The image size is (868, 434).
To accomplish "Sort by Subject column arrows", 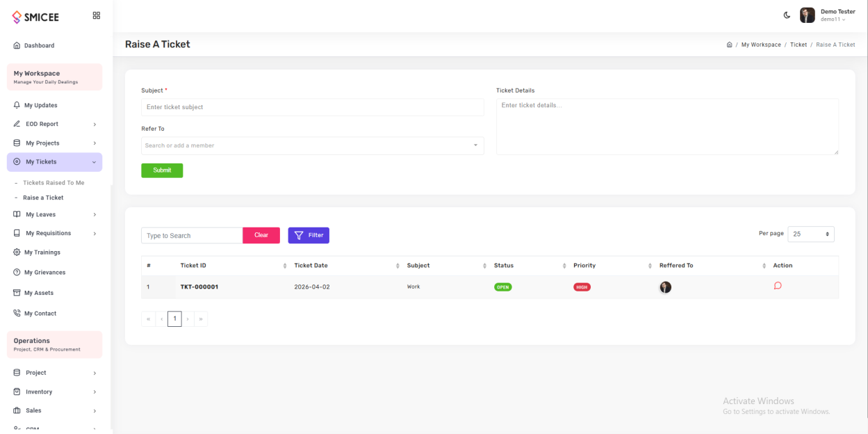I will 484,266.
